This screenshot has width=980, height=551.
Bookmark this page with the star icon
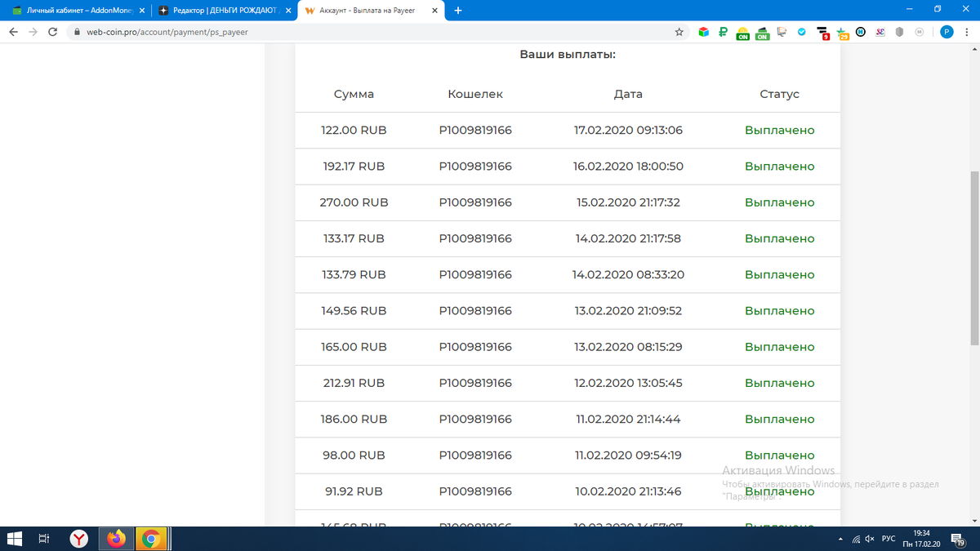tap(679, 32)
